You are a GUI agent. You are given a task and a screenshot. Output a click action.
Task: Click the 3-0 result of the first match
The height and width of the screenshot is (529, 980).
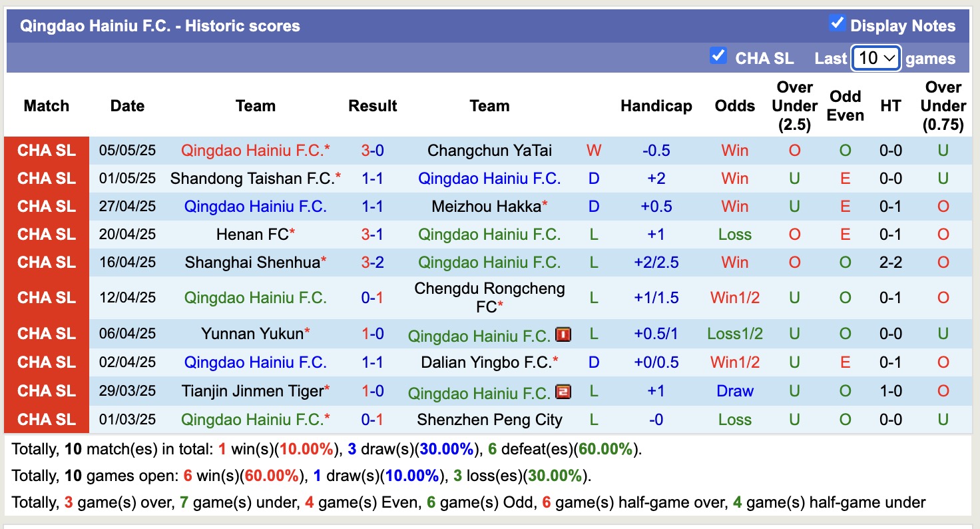(372, 151)
